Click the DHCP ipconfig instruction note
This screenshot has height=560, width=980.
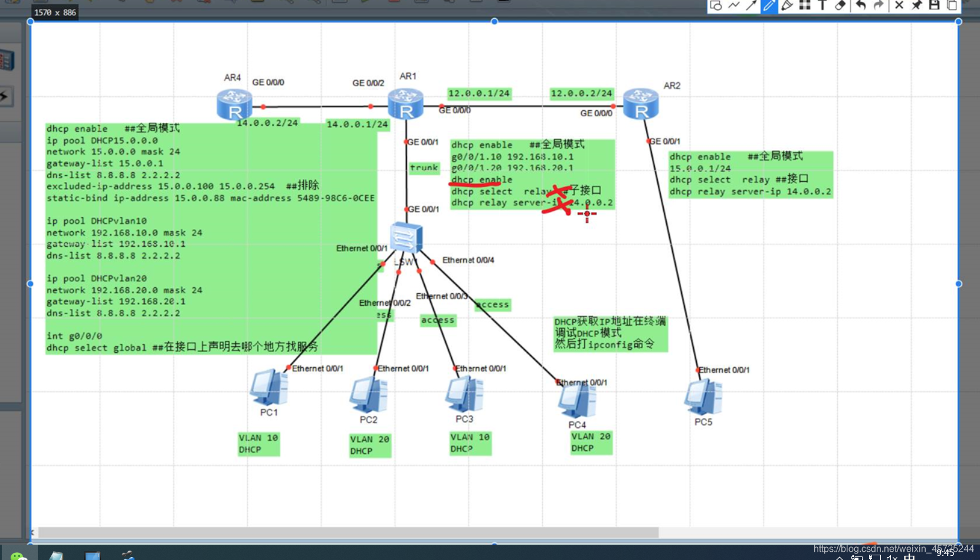click(610, 333)
